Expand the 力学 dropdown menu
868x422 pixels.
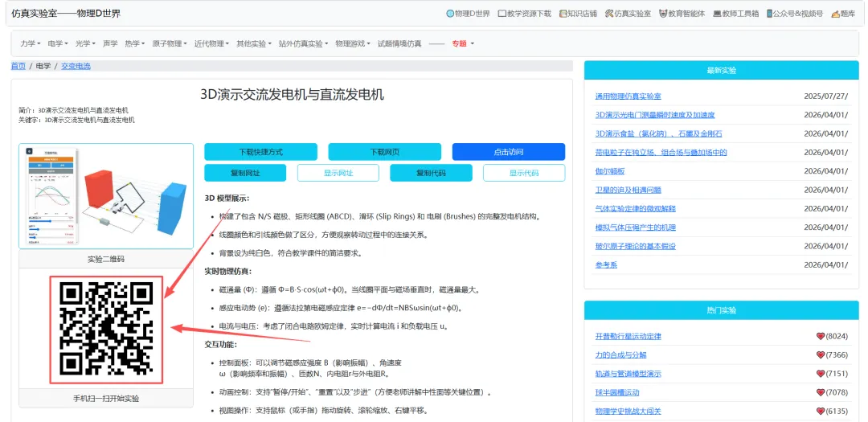click(x=30, y=43)
